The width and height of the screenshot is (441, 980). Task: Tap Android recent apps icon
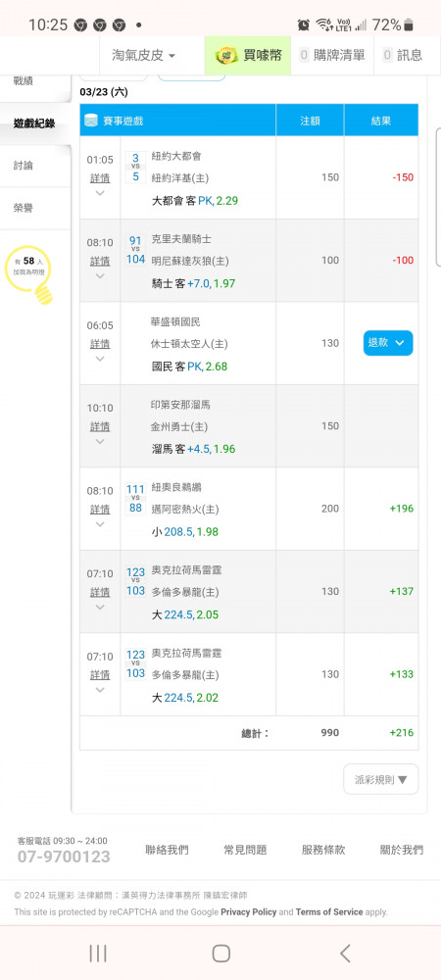(98, 954)
